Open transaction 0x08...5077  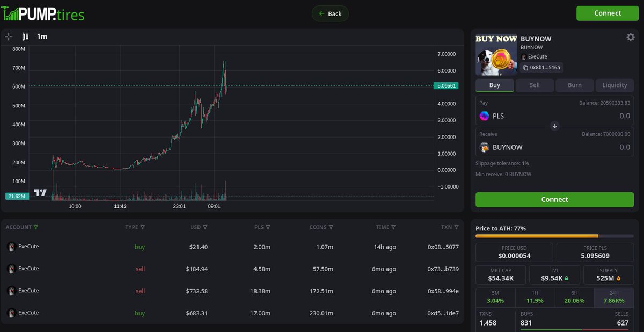443,247
